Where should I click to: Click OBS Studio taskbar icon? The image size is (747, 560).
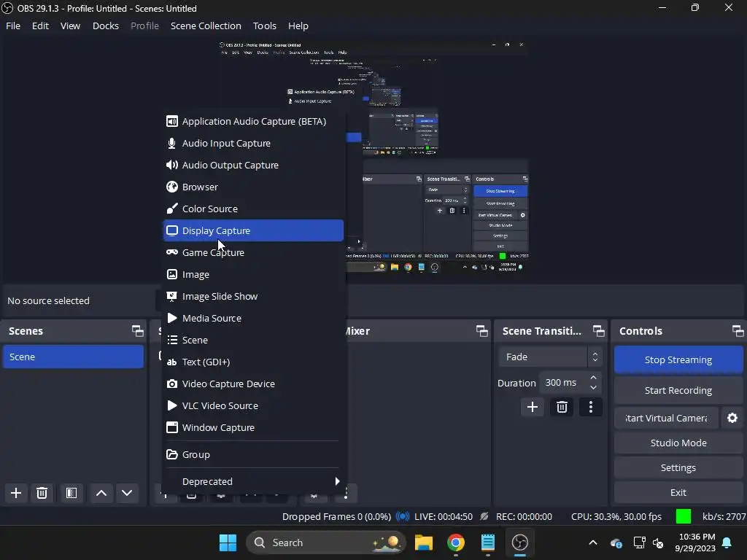tap(519, 542)
